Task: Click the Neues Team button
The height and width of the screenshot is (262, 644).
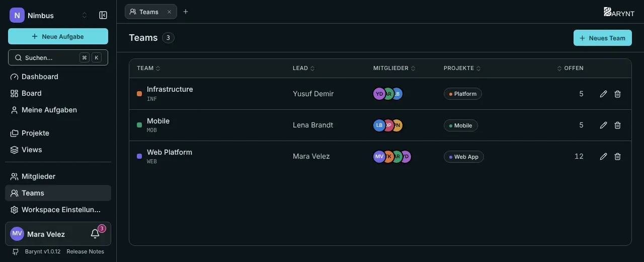Action: coord(602,38)
